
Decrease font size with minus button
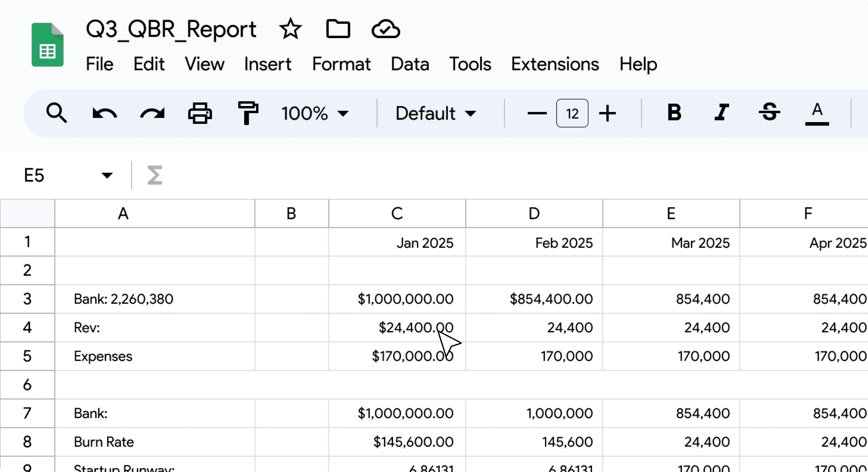[x=537, y=113]
